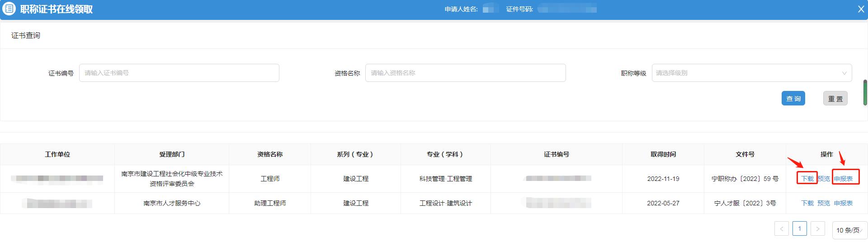868x247 pixels.
Task: Open 申报表 for the 助理工程师 row
Action: pos(843,203)
